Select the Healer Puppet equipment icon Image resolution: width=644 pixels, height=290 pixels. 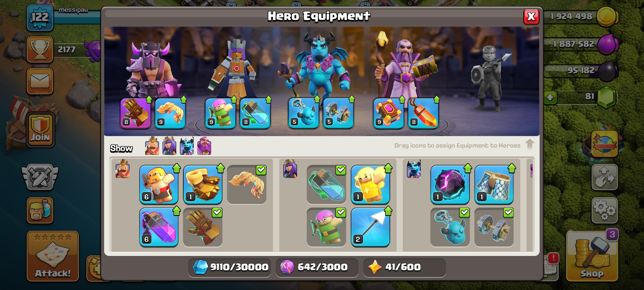370,185
